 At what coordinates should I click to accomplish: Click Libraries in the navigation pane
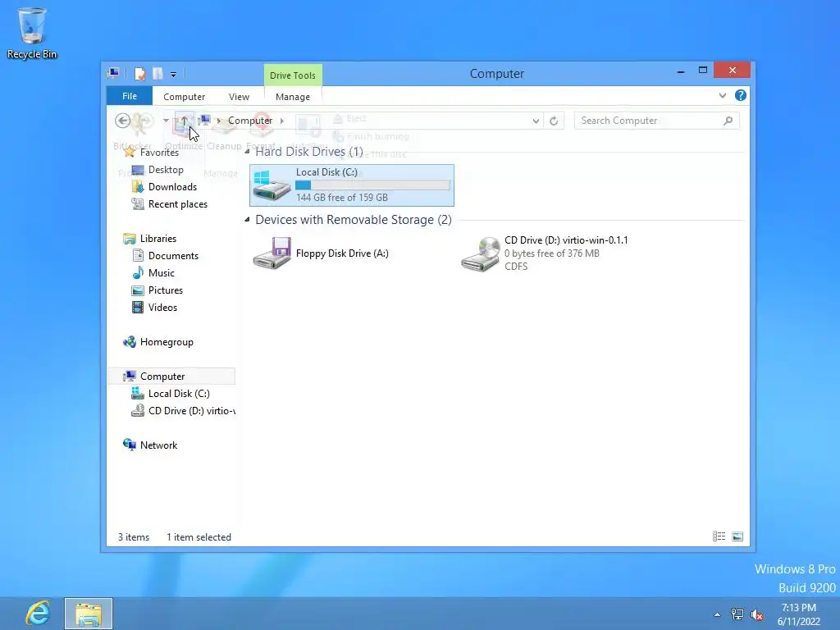(x=158, y=239)
